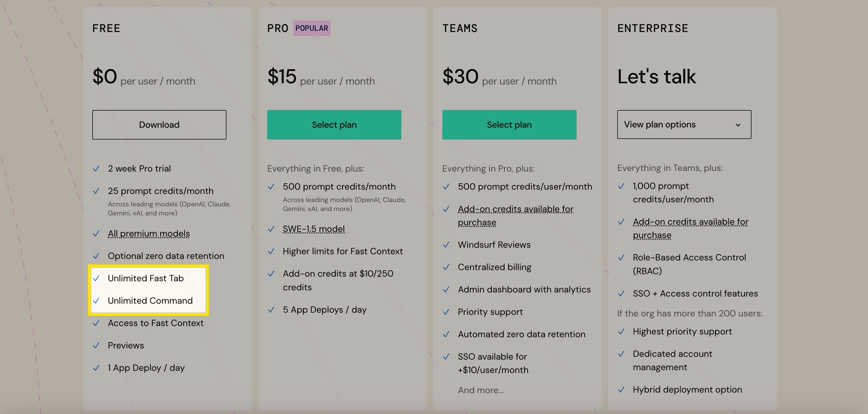Click the POPULAR badge next to Pro
868x414 pixels.
pos(311,28)
